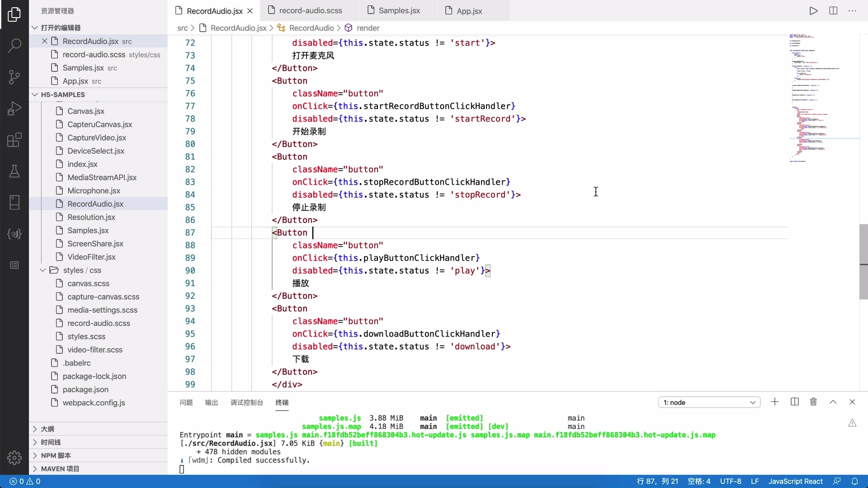Open the Source Control view

(14, 77)
